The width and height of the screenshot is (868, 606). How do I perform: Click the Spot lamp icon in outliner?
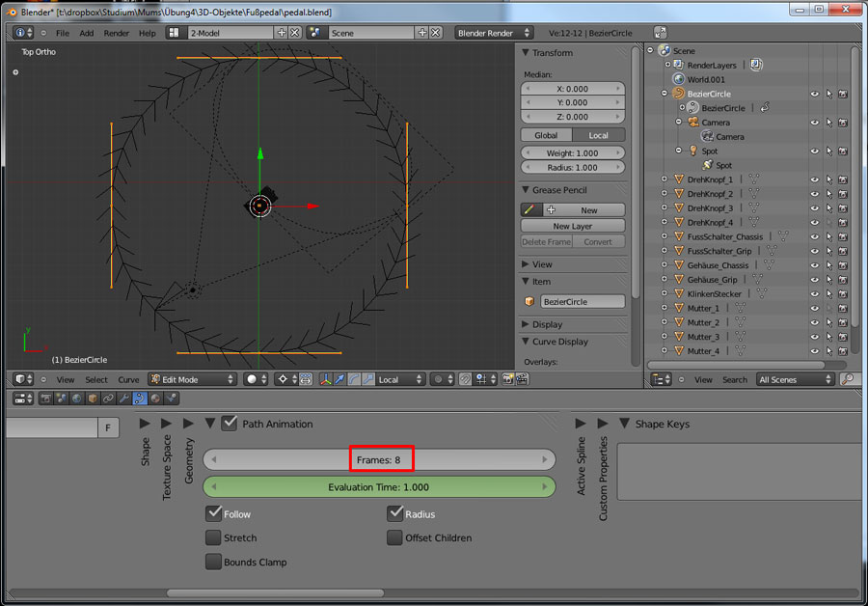[693, 151]
